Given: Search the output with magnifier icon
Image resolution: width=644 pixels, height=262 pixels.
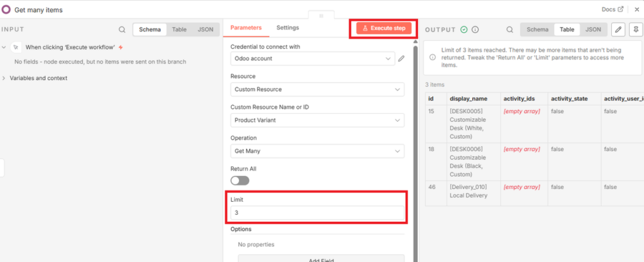Looking at the screenshot, I should point(509,30).
